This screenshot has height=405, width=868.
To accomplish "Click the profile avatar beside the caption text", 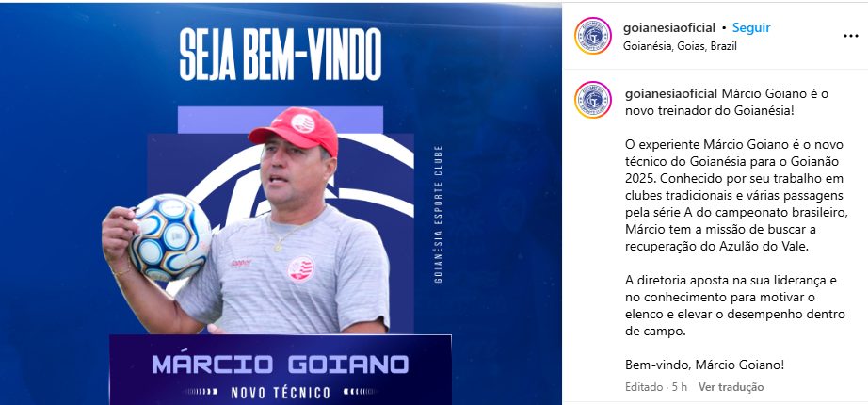I will (593, 100).
